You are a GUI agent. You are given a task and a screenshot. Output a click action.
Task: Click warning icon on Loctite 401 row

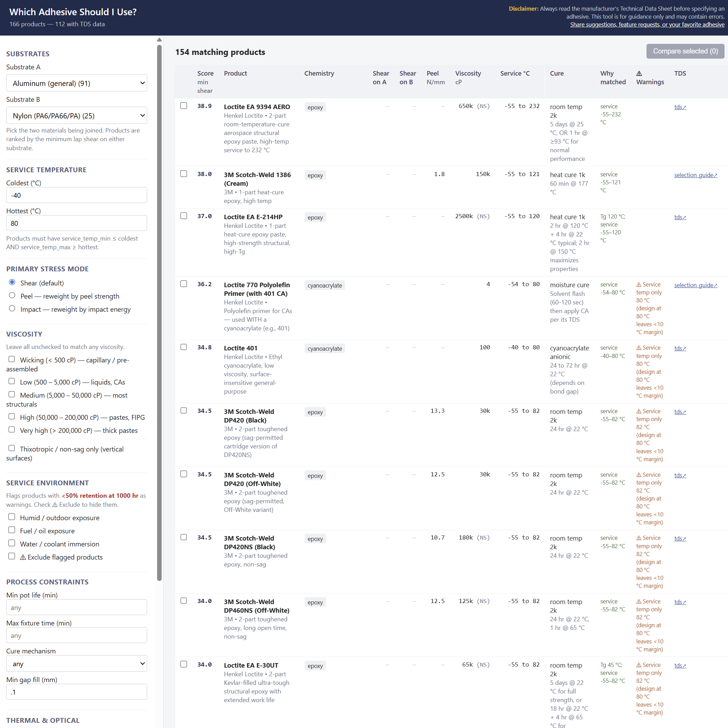click(639, 348)
